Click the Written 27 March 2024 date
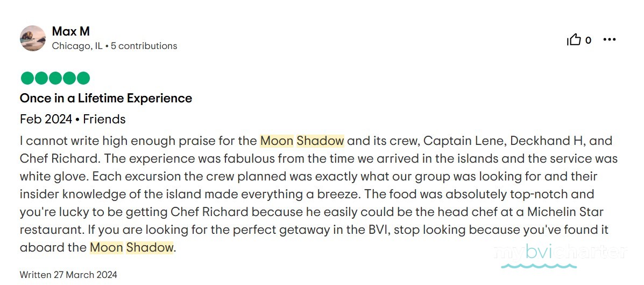 tap(68, 275)
